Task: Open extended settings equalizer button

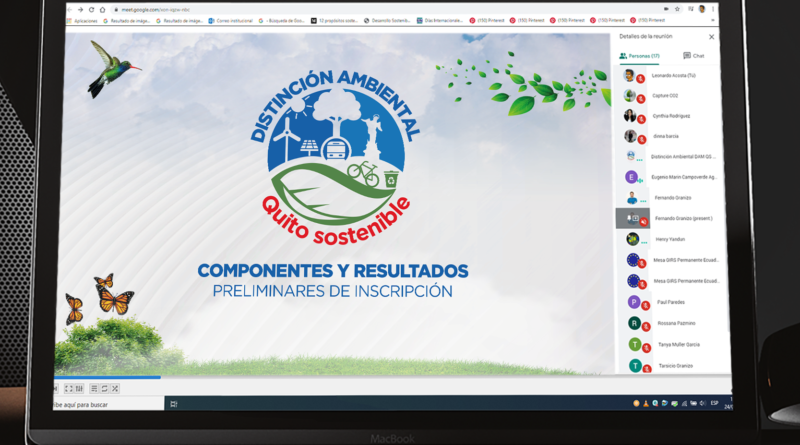Action: [79, 389]
